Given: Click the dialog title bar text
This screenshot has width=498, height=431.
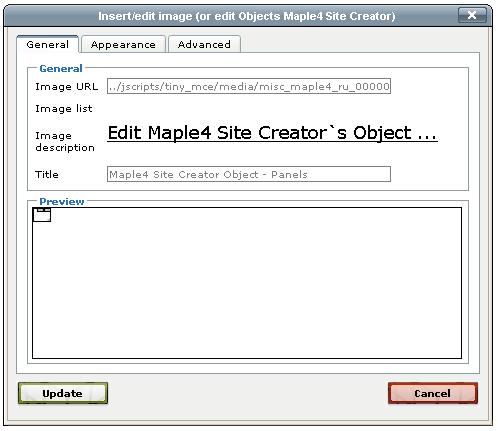Looking at the screenshot, I should tap(247, 16).
